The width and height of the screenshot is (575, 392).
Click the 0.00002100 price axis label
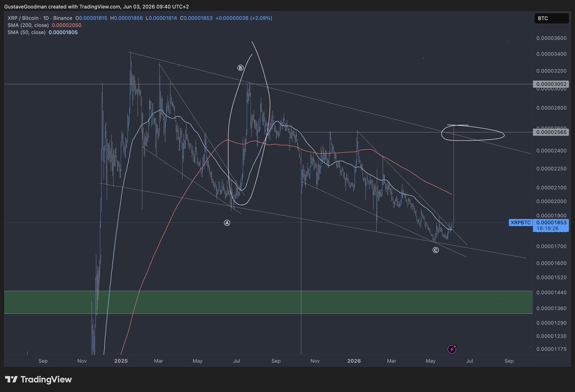[552, 187]
